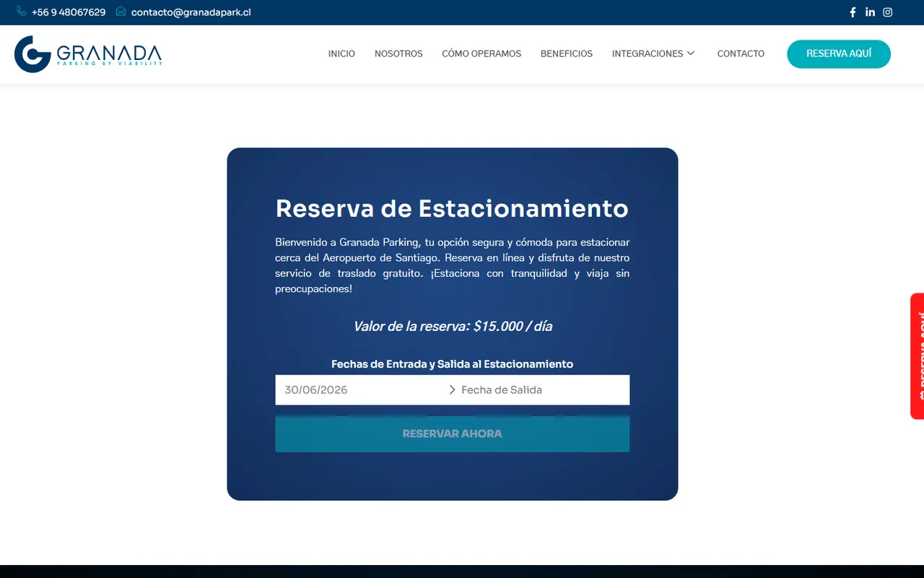The image size is (924, 578).
Task: Click contacto@granadapark.cl email link
Action: coord(191,12)
